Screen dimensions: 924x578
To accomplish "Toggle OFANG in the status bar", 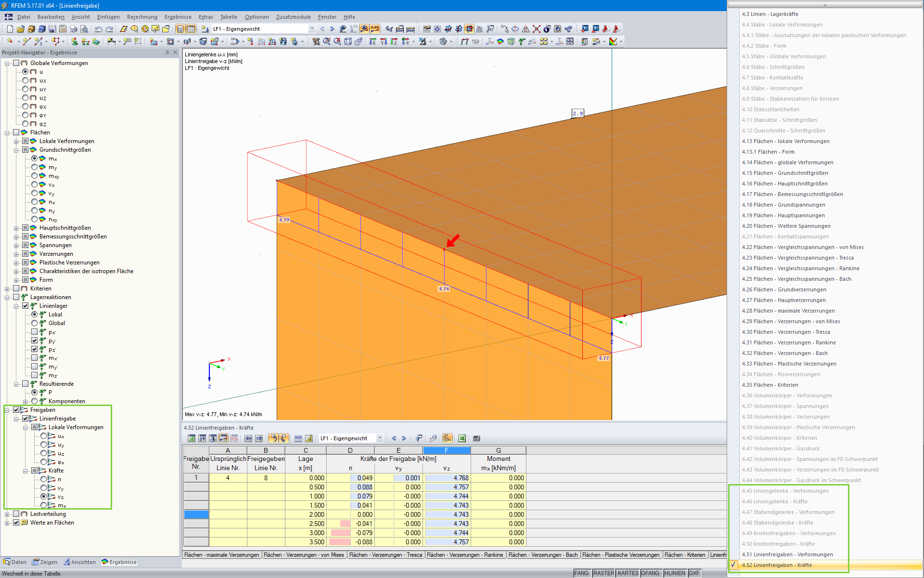I will 650,573.
